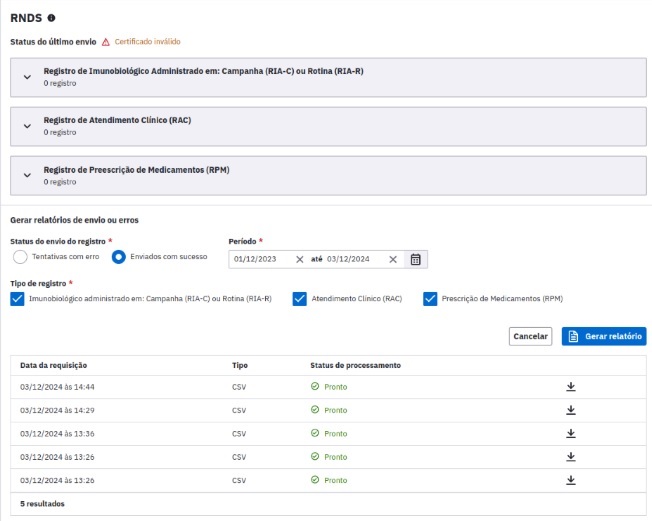This screenshot has height=521, width=652.
Task: Click the Certificado inválido warning icon
Action: point(106,42)
